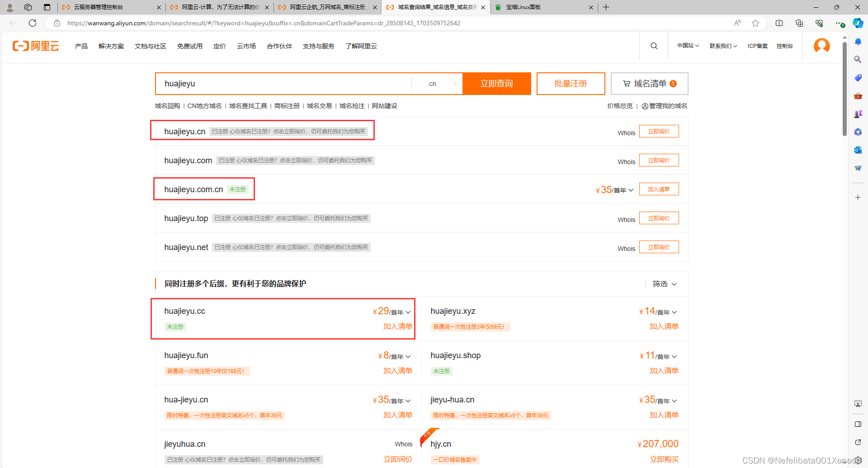Open the 域名回购 link
Screen dimensions: 868x468
[167, 106]
